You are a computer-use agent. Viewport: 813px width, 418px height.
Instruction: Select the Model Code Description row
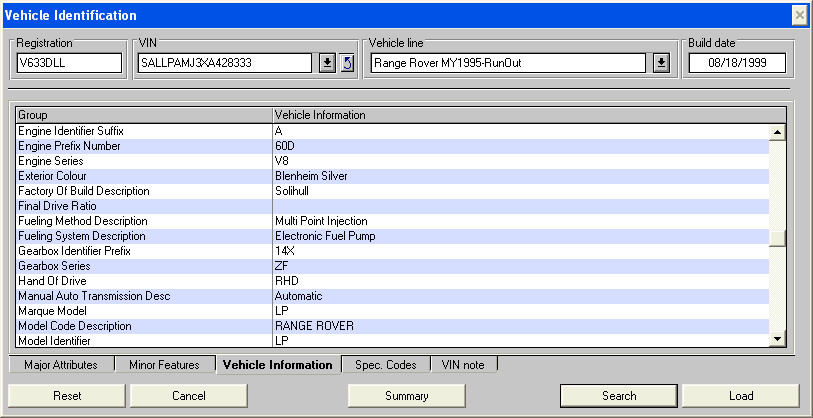pos(393,327)
